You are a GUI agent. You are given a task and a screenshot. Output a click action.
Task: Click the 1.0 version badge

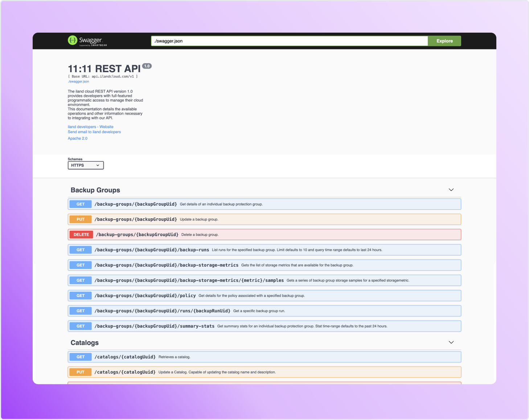pyautogui.click(x=147, y=66)
